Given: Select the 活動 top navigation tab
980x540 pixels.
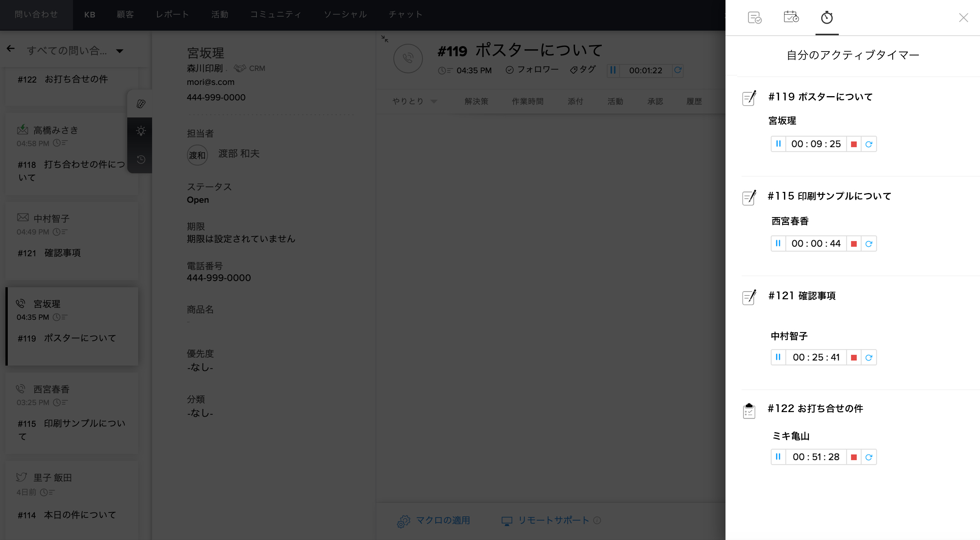Looking at the screenshot, I should pyautogui.click(x=220, y=15).
